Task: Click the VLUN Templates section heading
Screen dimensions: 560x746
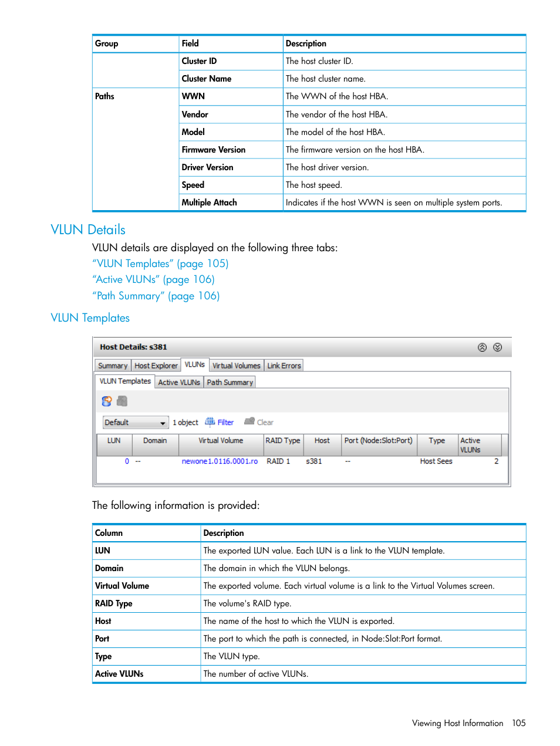Action: [x=90, y=318]
